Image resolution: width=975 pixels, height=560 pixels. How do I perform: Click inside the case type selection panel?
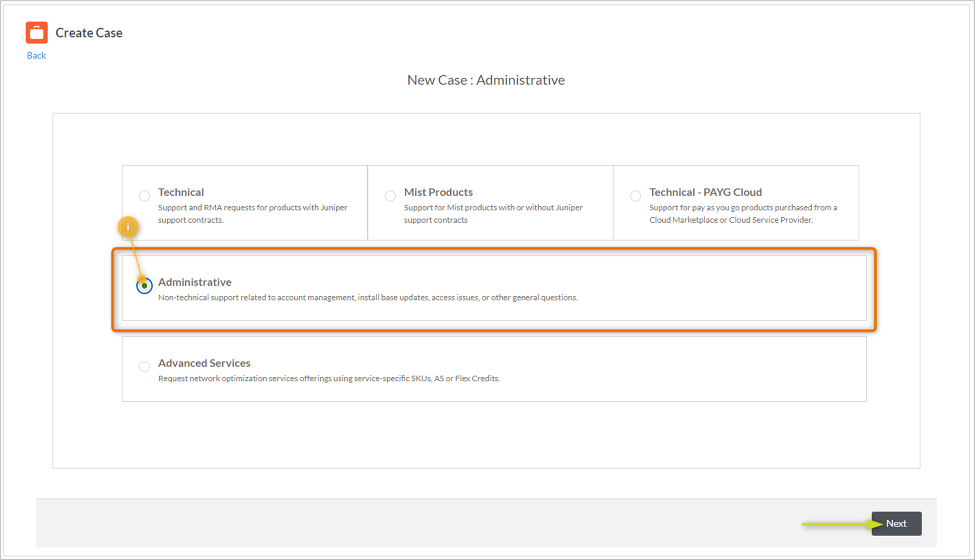[487, 436]
